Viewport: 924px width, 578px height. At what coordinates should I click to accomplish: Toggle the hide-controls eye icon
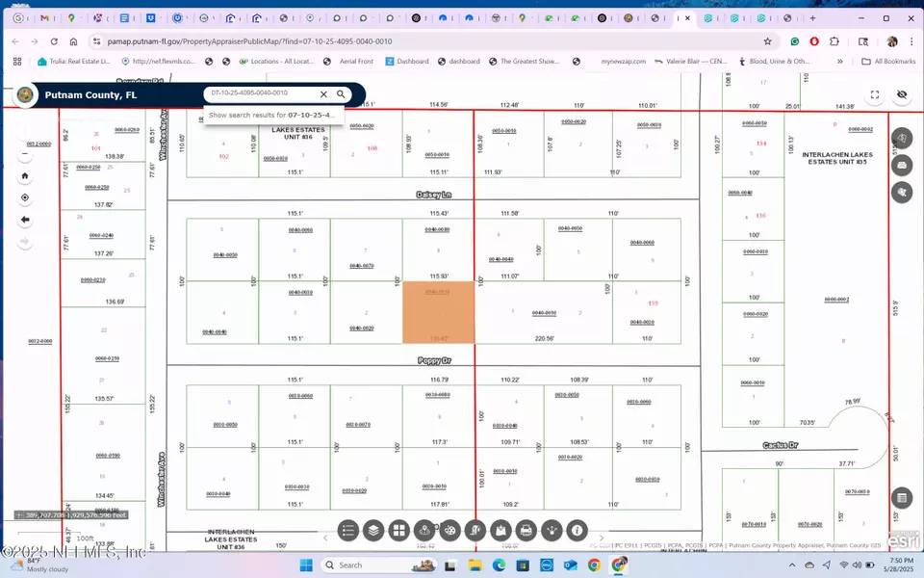[x=901, y=95]
